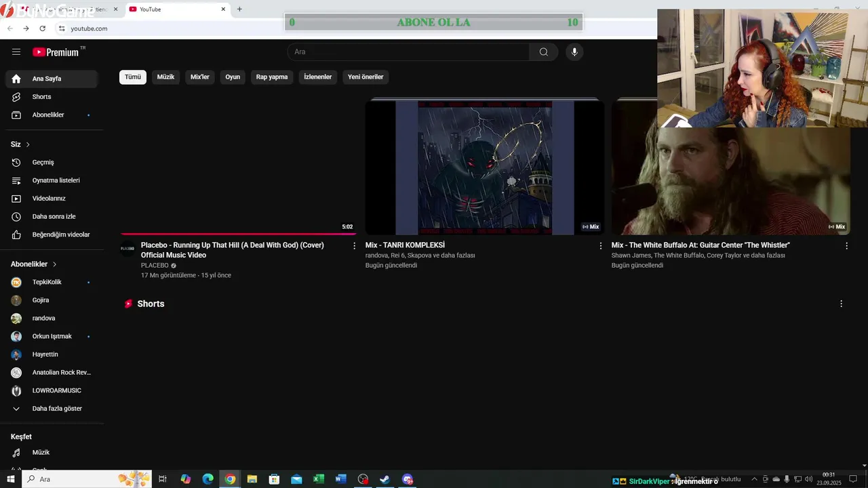Screen dimensions: 868x488
Task: Open options for Placebo video
Action: coord(354,246)
